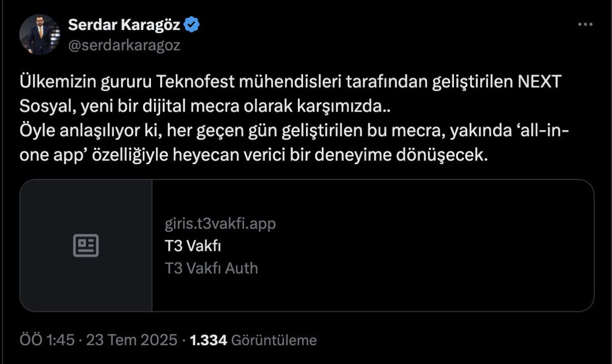The height and width of the screenshot is (364, 612).
Task: Open the giris.t3vakfi.app domain link
Action: (220, 223)
